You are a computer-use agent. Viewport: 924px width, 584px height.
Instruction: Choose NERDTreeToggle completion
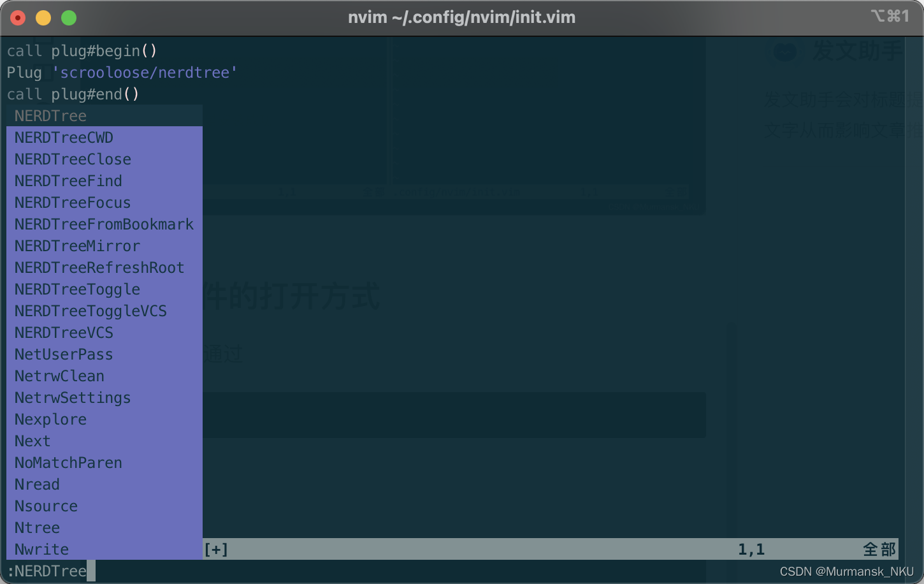coord(105,289)
